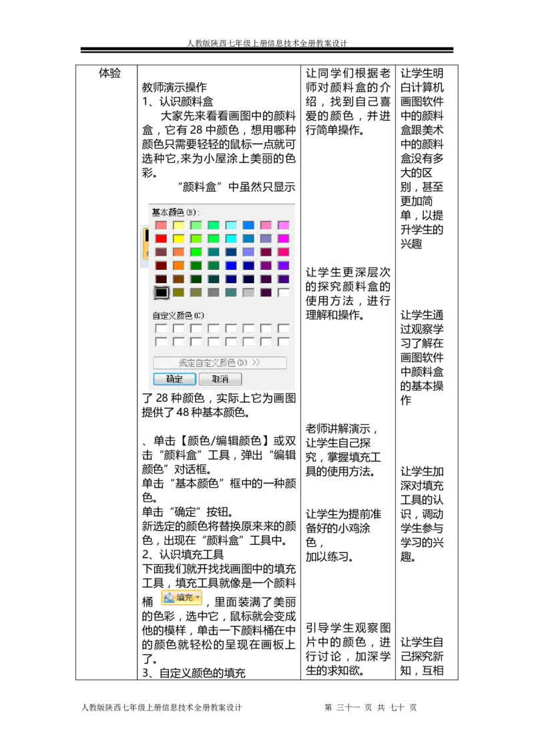
Task: Choose the pale yellow color swatch
Action: [178, 225]
